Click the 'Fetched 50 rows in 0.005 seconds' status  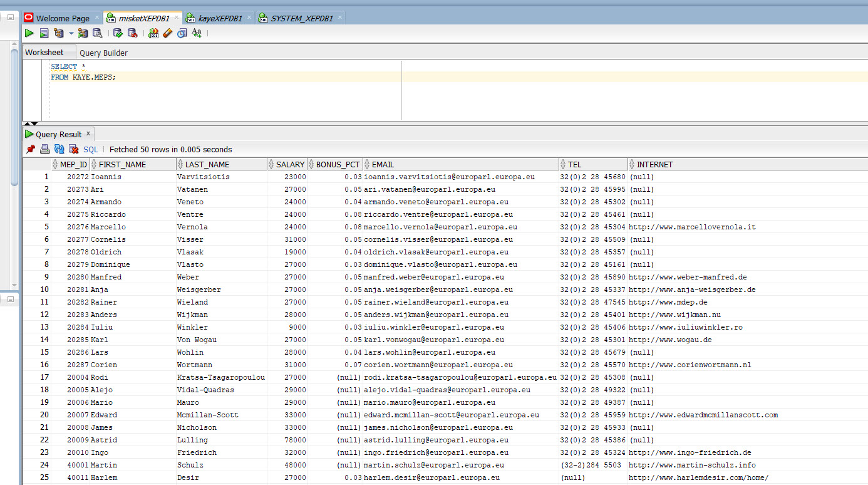[x=170, y=150]
